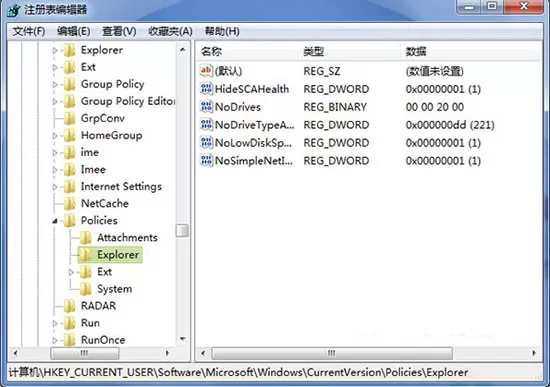Viewport: 550px width, 387px height.
Task: Click the tree pane horizontal scroll right arrow
Action: [x=167, y=353]
